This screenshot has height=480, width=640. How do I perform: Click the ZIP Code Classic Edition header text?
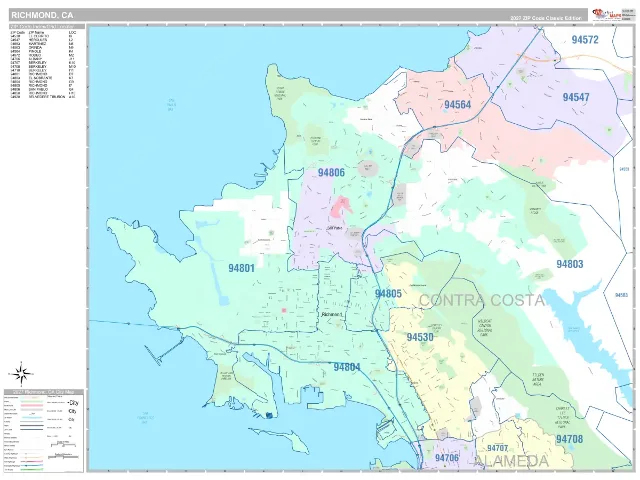click(x=546, y=18)
